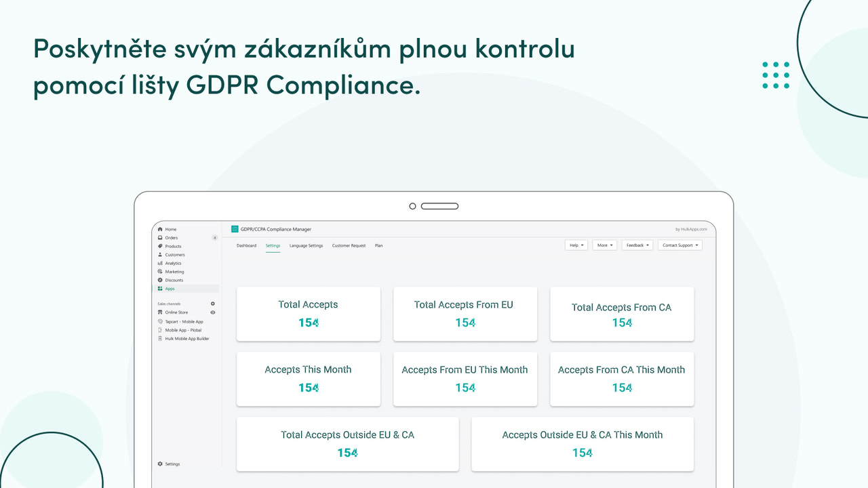This screenshot has height=488, width=868.
Task: Click the Hulk Mobile App Builder icon
Action: 160,338
